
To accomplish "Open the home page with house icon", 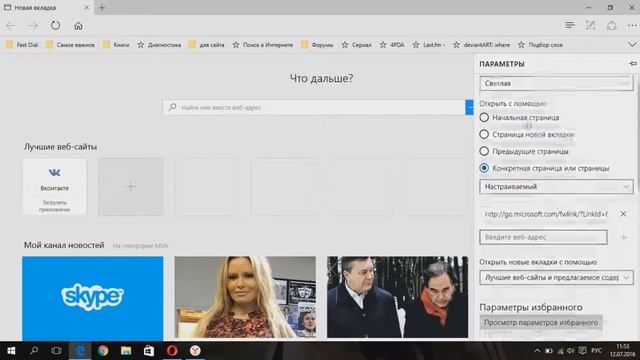I will click(x=78, y=26).
